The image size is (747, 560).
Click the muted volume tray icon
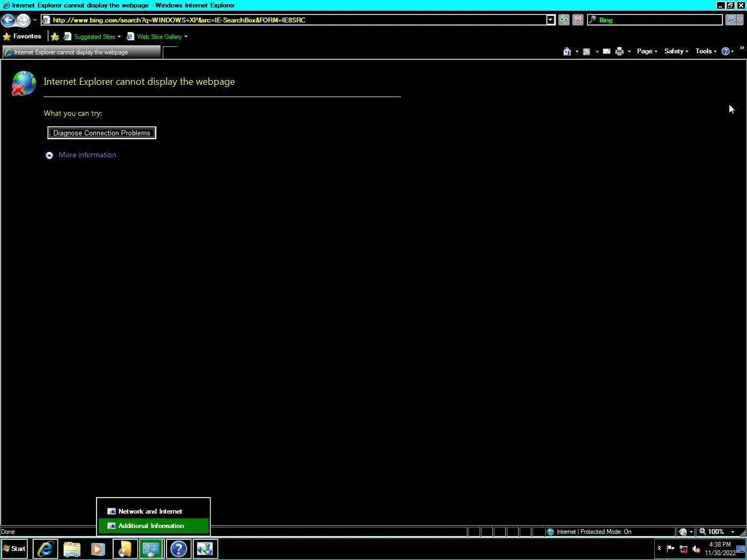point(696,549)
